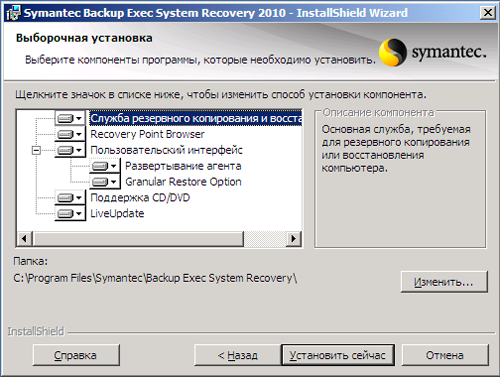The height and width of the screenshot is (377, 500).
Task: Click the horizontal scrollbar thumb
Action: click(138, 239)
